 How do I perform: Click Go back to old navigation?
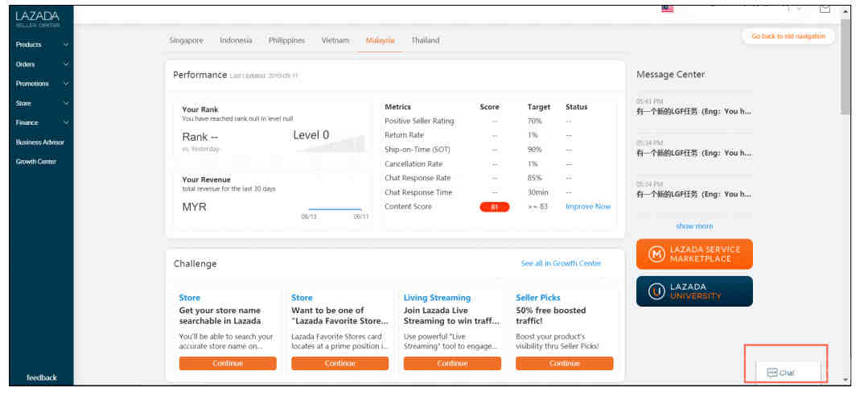(788, 36)
